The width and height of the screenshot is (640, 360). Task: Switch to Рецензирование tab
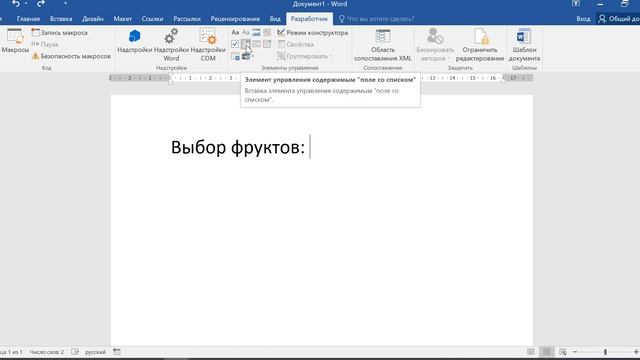235,19
